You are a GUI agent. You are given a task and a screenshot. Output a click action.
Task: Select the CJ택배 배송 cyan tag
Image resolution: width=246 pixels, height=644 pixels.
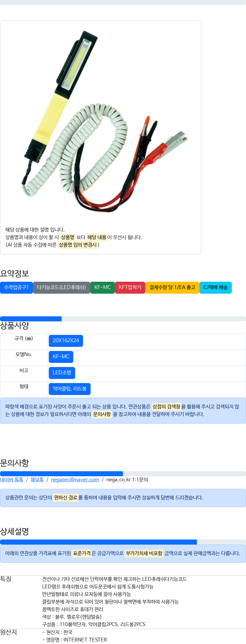coord(215,287)
